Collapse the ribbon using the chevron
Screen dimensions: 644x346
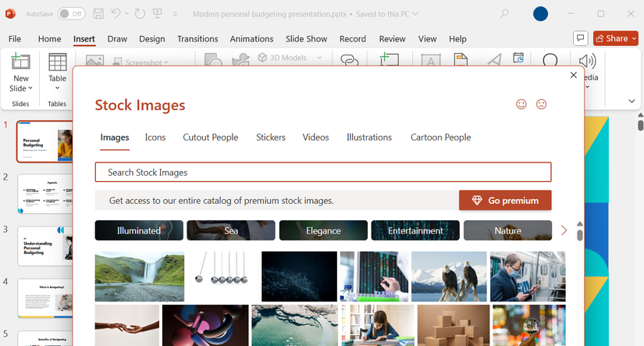[632, 102]
